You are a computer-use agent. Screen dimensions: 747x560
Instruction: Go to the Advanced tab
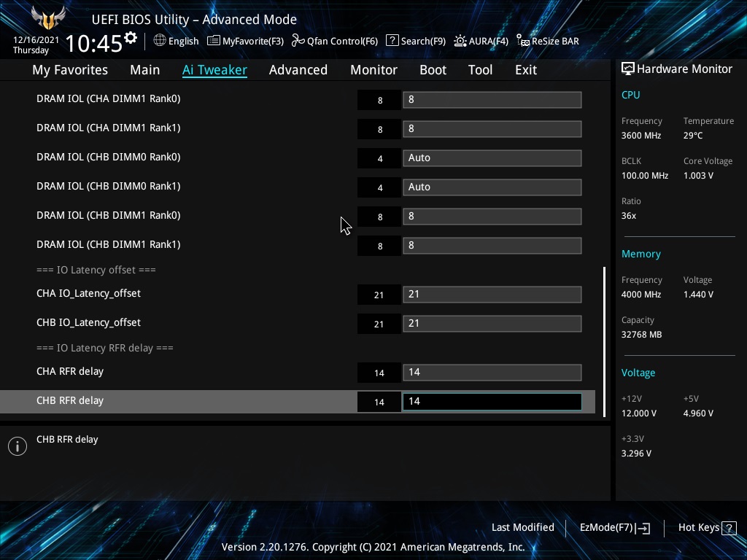298,70
